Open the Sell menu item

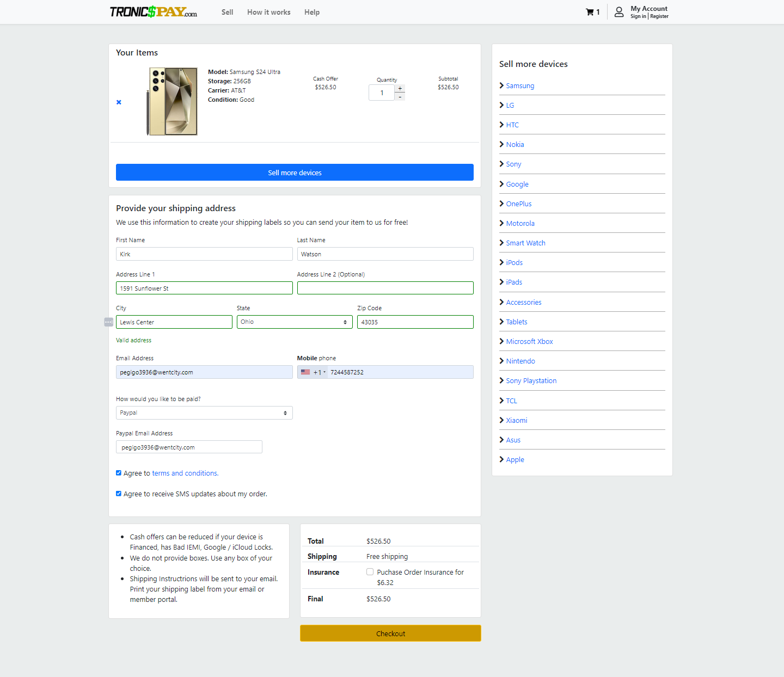pyautogui.click(x=227, y=12)
